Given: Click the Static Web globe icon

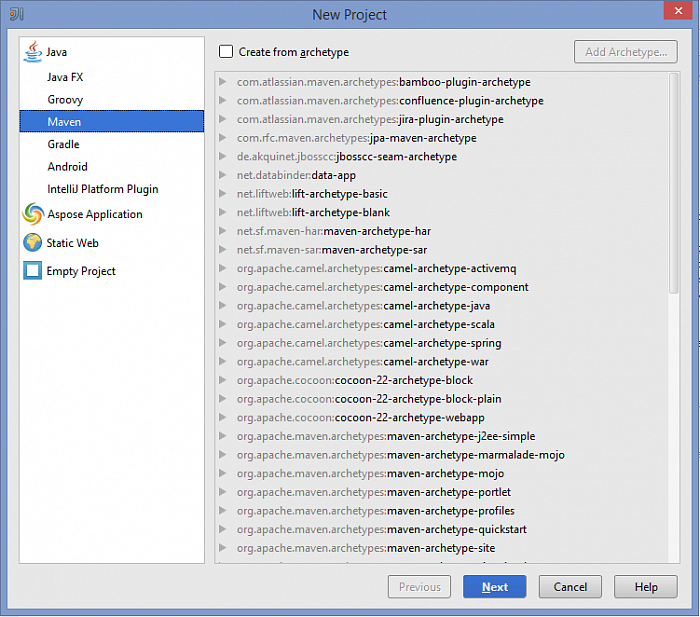Looking at the screenshot, I should [33, 243].
